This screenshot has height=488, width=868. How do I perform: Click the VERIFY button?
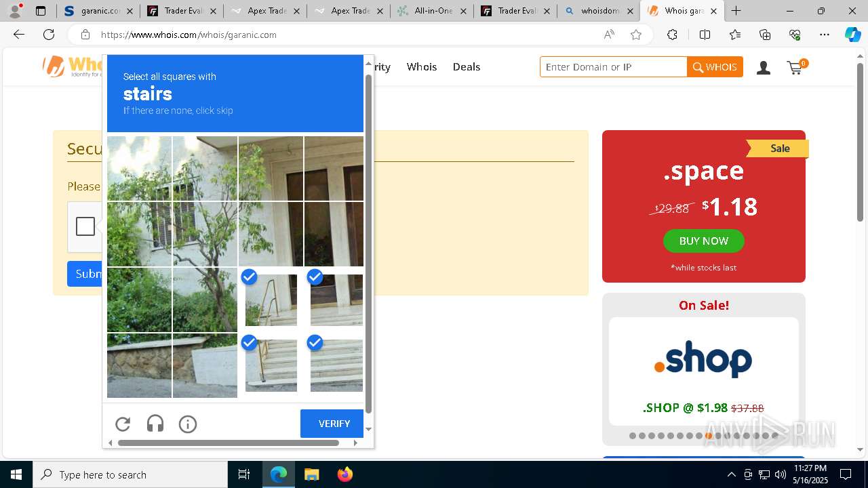[x=332, y=424]
